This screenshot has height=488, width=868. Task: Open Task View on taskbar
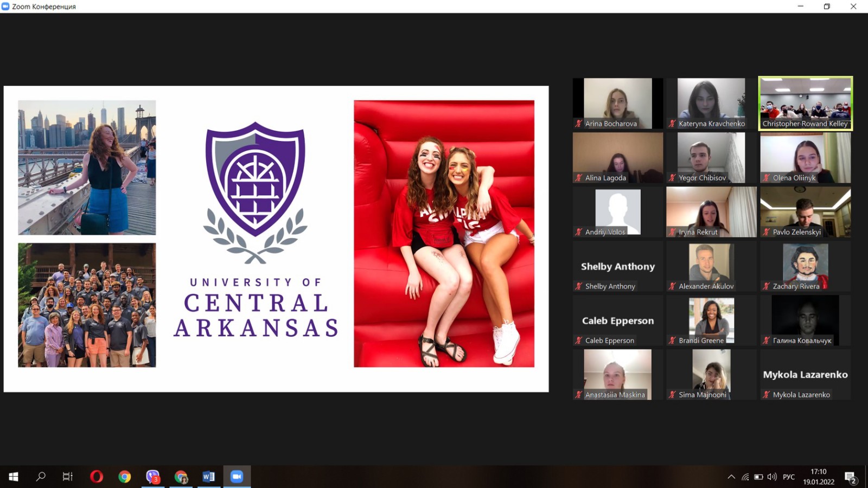(x=68, y=477)
